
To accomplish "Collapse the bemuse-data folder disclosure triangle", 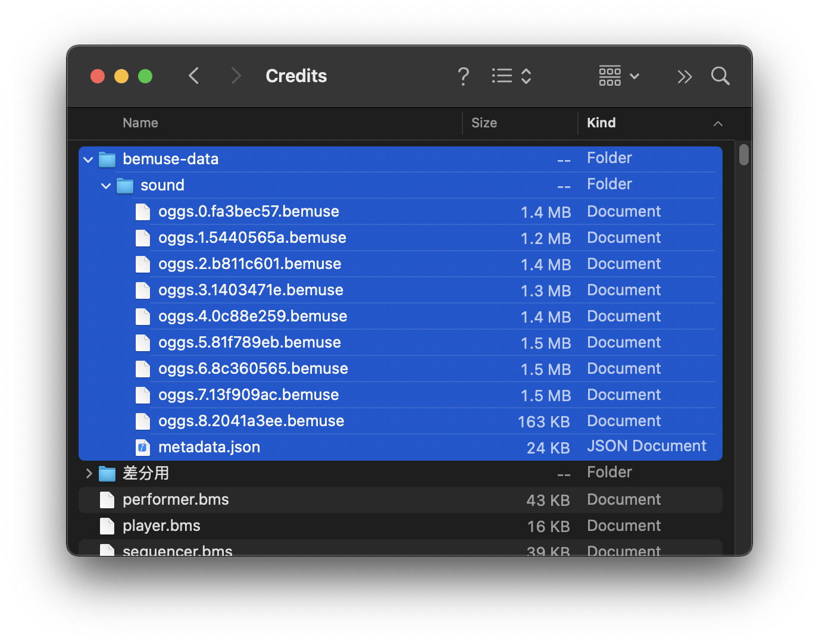I will pyautogui.click(x=87, y=160).
